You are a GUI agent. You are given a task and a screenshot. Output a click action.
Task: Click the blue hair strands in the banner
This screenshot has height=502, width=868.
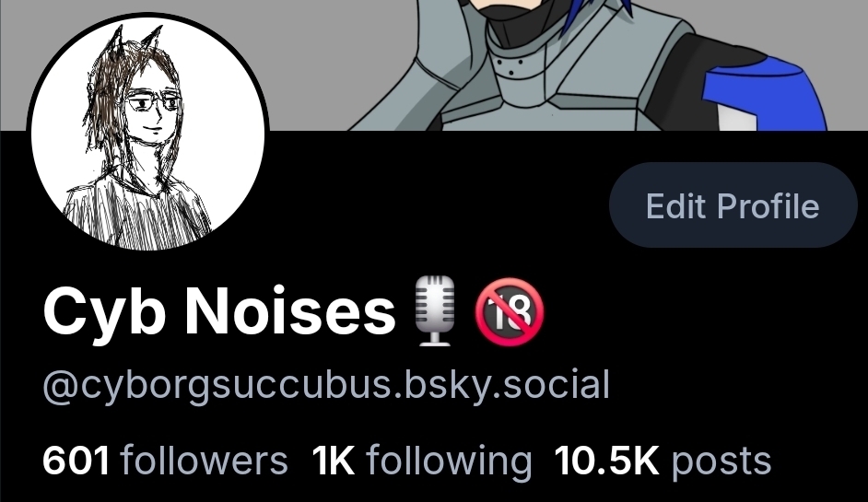click(601, 12)
